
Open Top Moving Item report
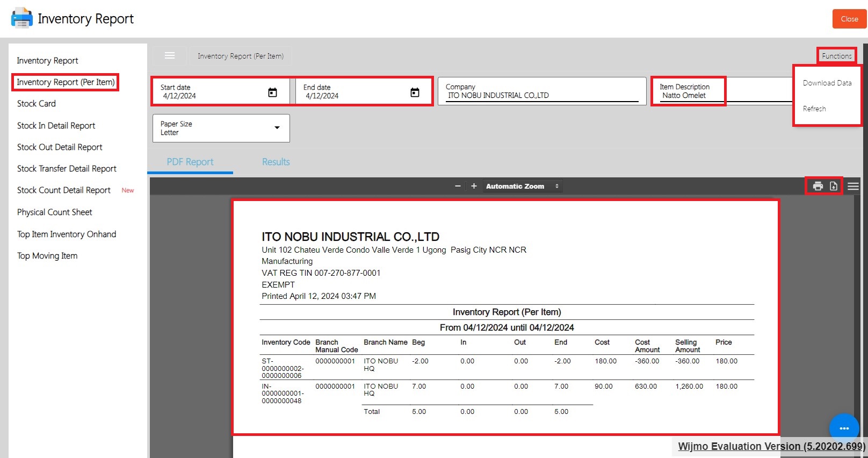(x=47, y=256)
